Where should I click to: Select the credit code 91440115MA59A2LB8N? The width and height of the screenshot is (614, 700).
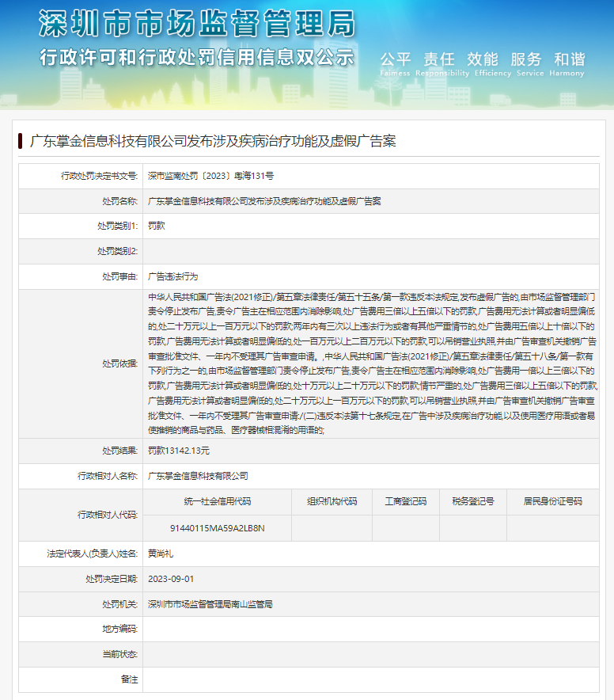[218, 528]
